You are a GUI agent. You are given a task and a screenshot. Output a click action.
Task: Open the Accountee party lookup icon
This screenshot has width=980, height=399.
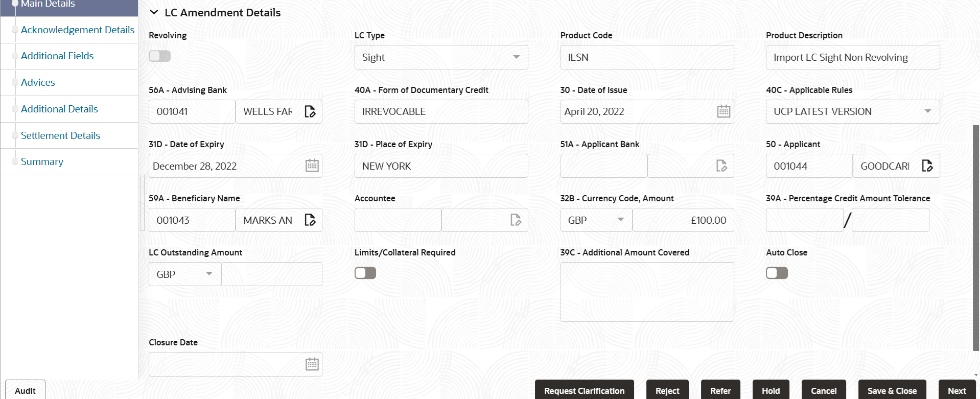pyautogui.click(x=515, y=220)
